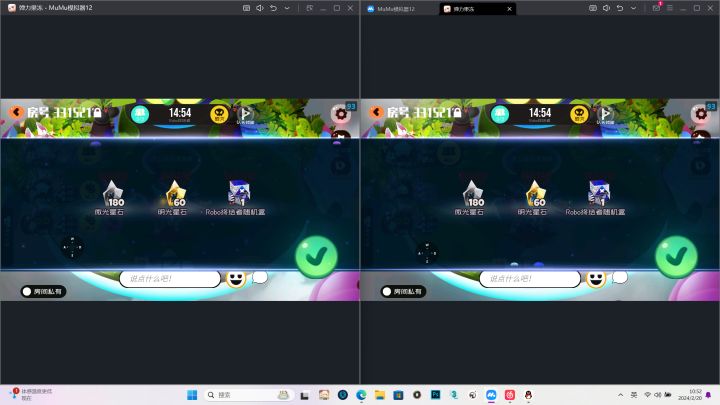Click surrender flag icon in left game
Screen dimensions: 720x405
click(x=245, y=114)
